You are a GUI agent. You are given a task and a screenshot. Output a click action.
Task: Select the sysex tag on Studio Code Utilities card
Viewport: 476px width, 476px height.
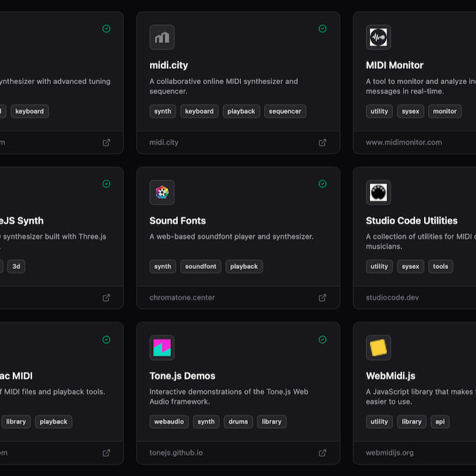(410, 267)
